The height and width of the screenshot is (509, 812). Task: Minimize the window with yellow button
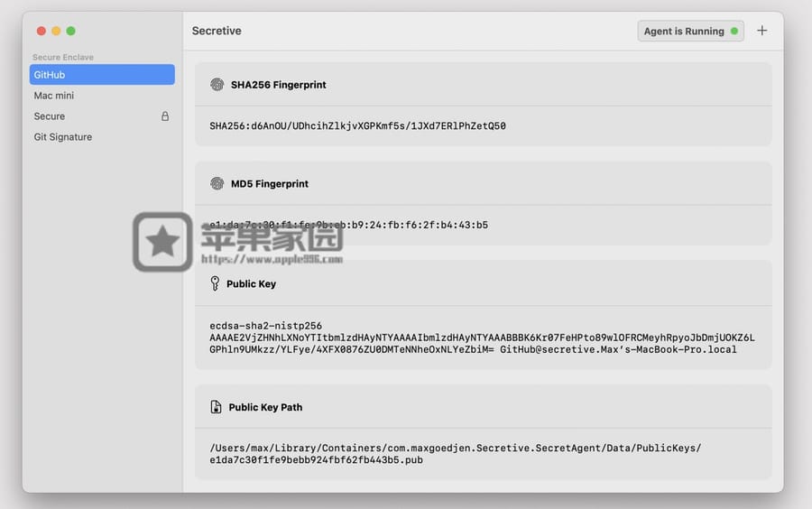click(x=56, y=31)
